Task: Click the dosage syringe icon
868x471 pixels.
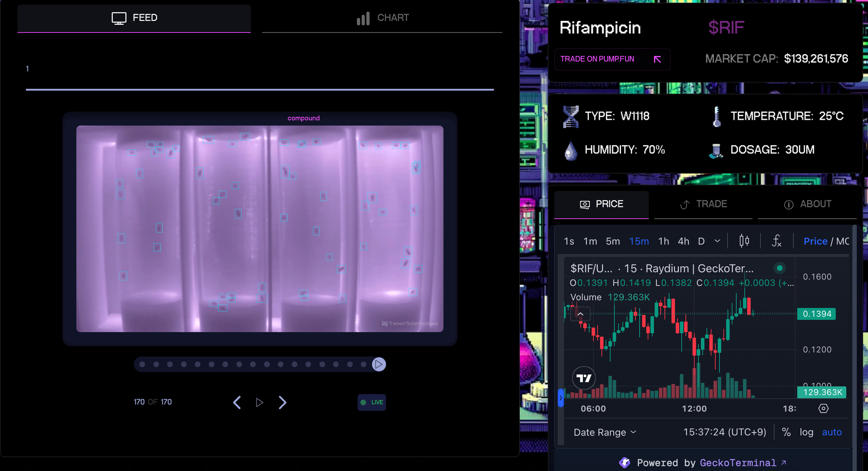Action: click(717, 150)
